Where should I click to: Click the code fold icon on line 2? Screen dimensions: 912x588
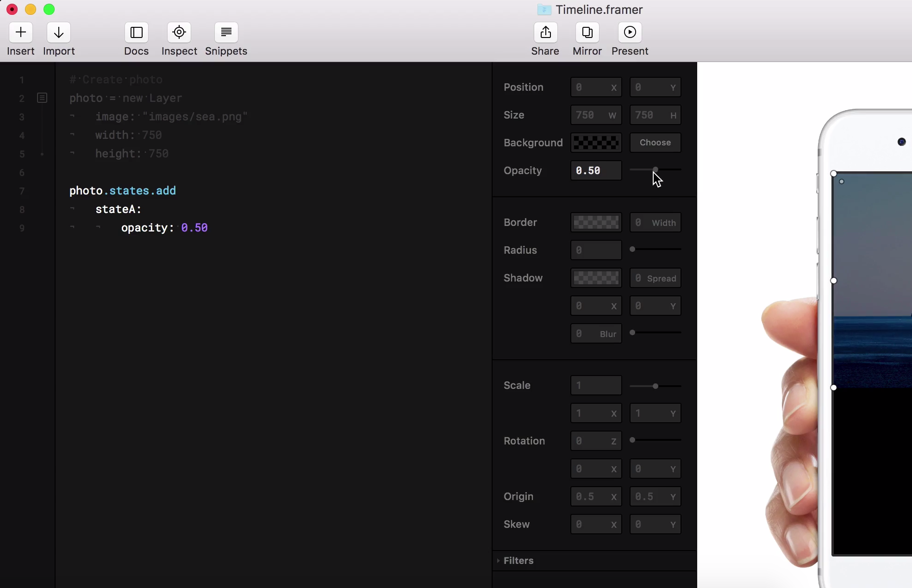tap(42, 98)
